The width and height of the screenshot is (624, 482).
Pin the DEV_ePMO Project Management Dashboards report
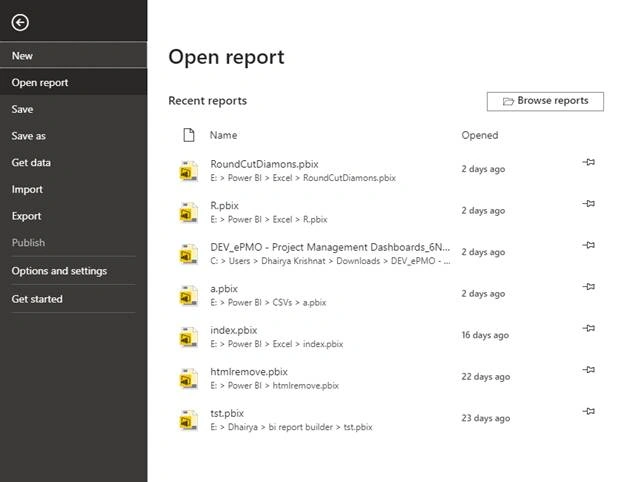pyautogui.click(x=589, y=245)
